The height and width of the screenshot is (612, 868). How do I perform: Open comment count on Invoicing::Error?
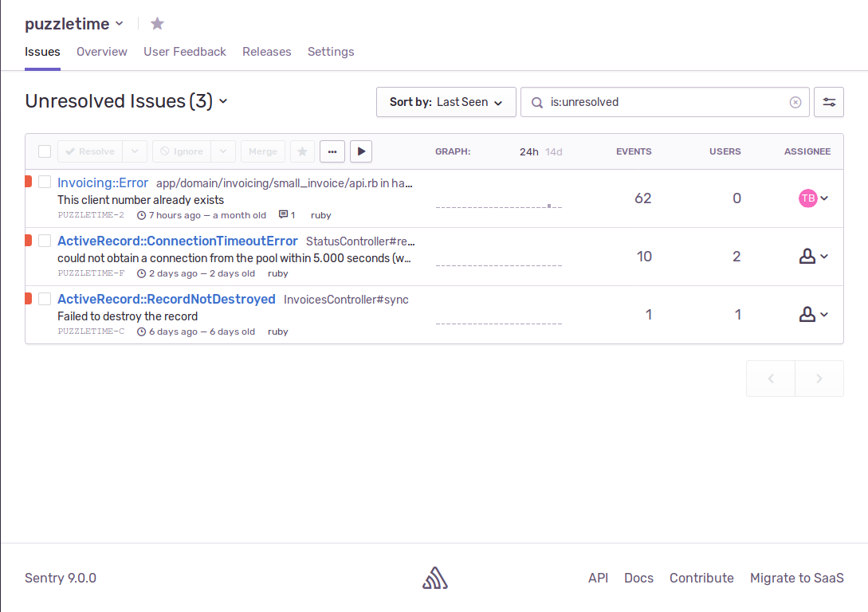[x=287, y=214]
